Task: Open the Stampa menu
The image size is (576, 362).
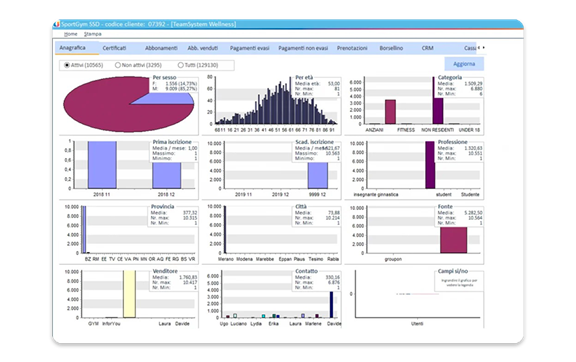Action: pyautogui.click(x=93, y=34)
